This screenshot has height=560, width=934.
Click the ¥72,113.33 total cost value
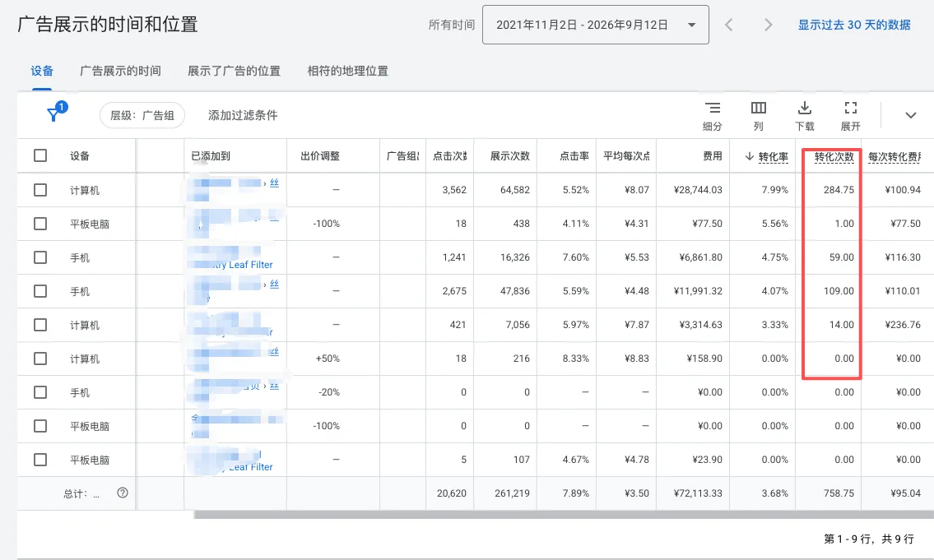(698, 493)
